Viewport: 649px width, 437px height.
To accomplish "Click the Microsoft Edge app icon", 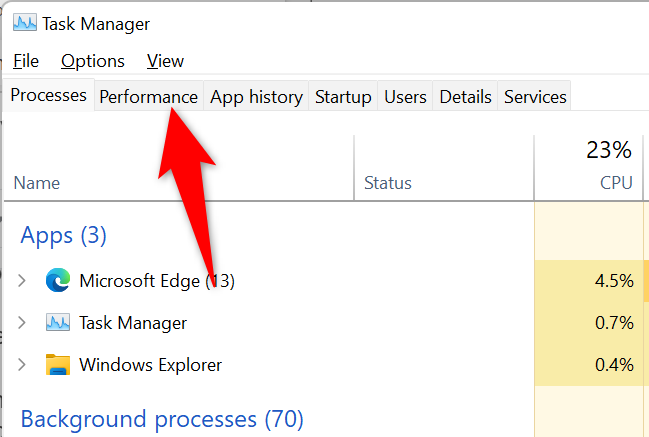I will pyautogui.click(x=58, y=281).
